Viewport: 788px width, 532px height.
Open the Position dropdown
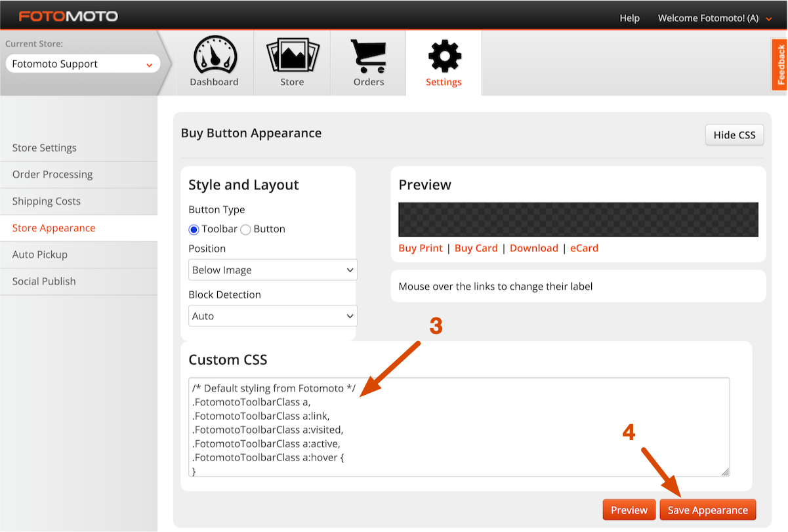pyautogui.click(x=273, y=270)
